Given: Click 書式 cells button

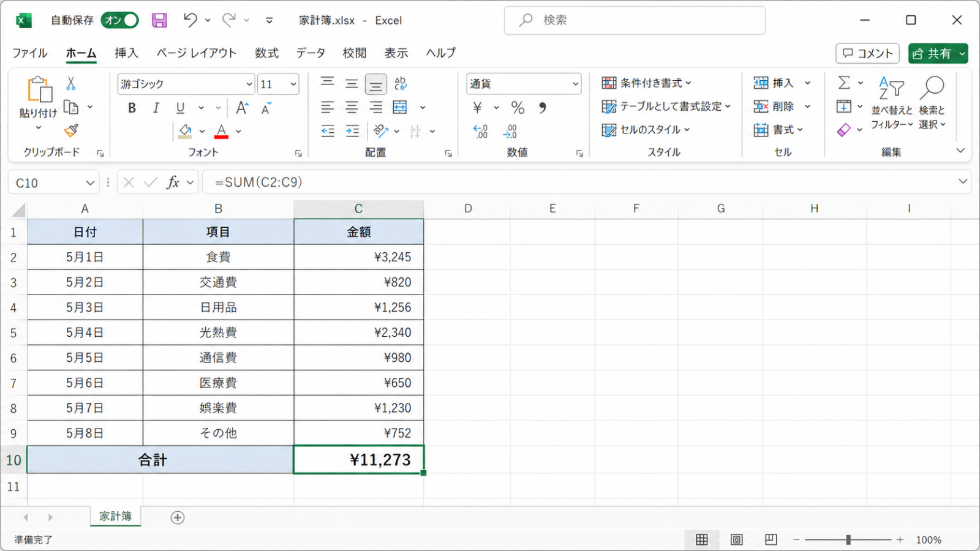Looking at the screenshot, I should pyautogui.click(x=778, y=130).
